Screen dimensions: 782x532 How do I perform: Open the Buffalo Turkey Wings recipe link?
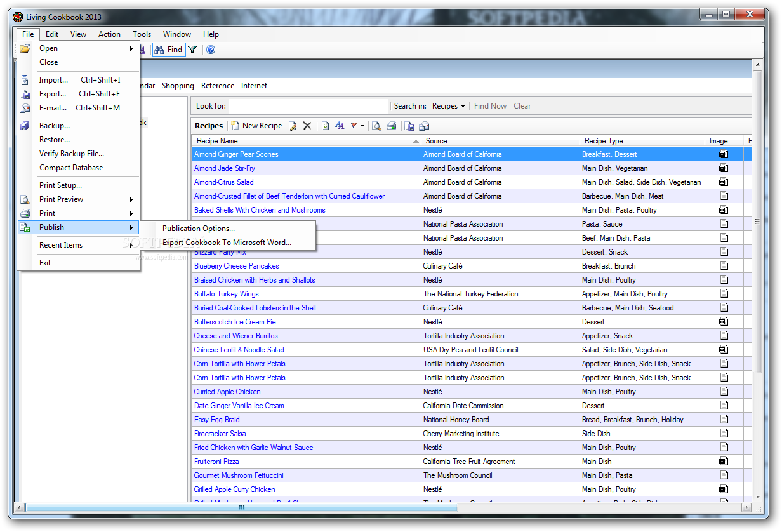click(227, 294)
